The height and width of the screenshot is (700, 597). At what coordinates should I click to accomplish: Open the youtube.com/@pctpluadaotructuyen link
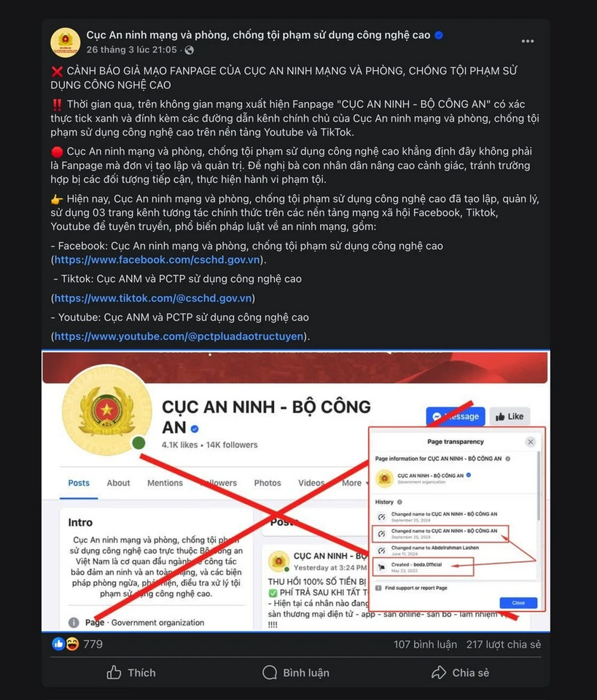(179, 336)
